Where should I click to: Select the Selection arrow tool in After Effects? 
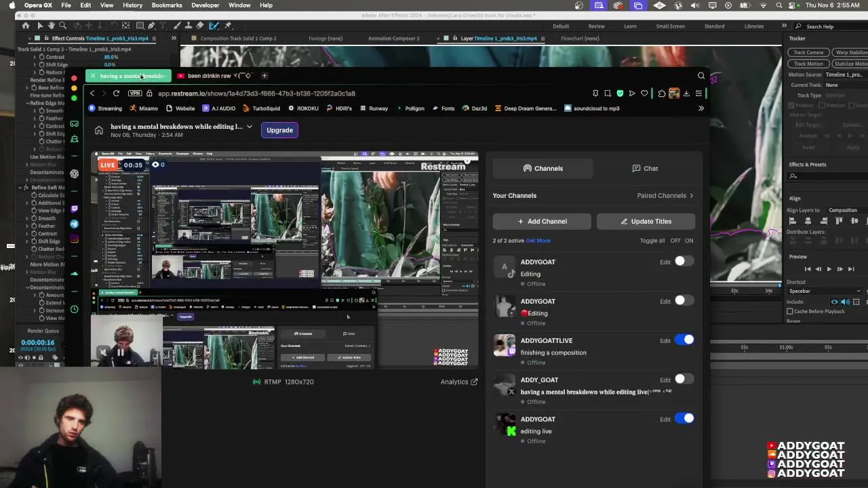pos(40,26)
